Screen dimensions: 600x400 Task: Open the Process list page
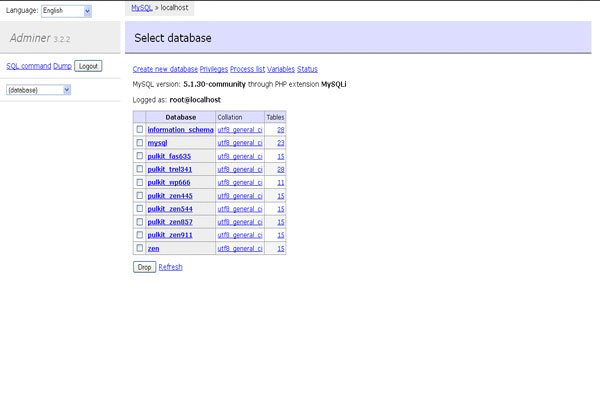247,69
